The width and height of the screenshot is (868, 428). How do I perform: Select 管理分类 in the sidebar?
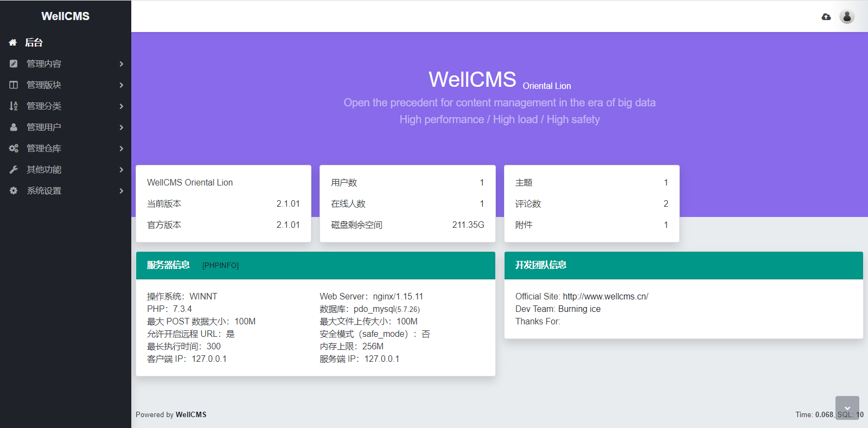pyautogui.click(x=66, y=106)
